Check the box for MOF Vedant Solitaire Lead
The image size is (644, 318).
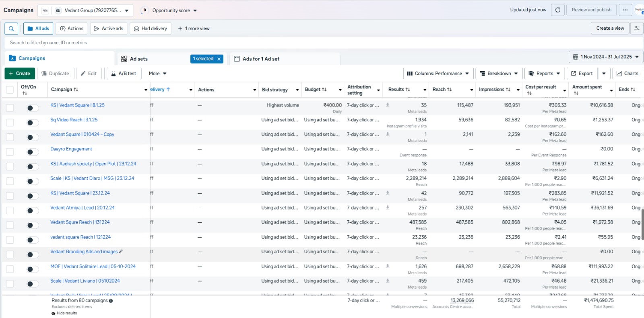pos(10,269)
